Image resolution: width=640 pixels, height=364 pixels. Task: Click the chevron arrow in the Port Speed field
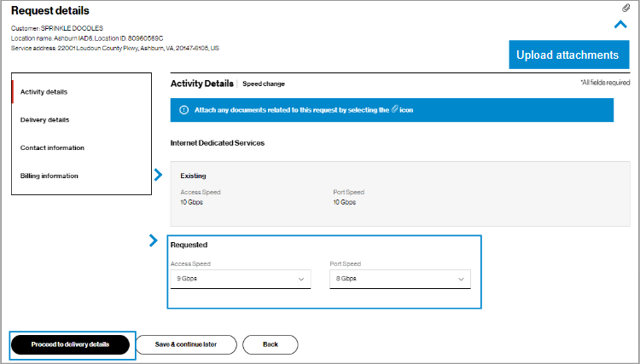(x=461, y=279)
